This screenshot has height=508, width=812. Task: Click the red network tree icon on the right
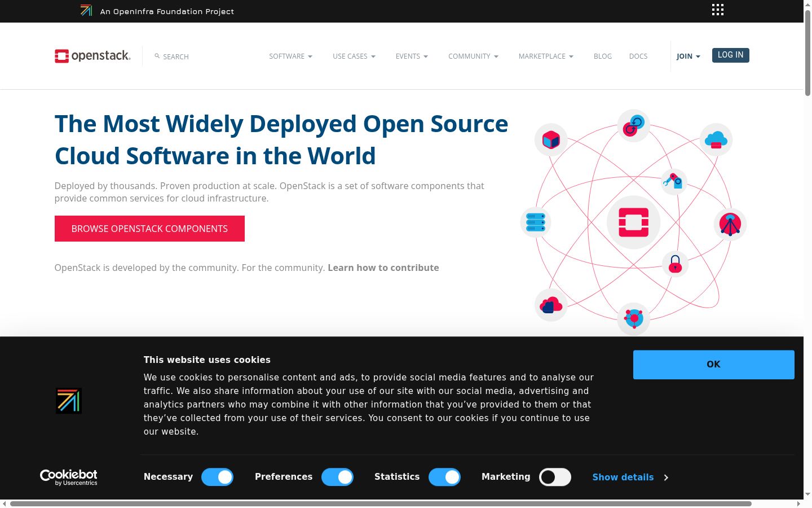point(730,224)
